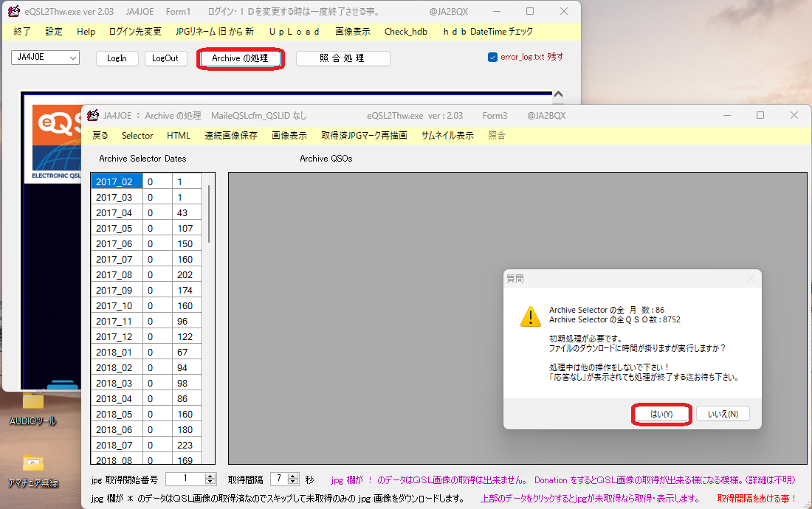Expand the JA4JOE callsign dropdown
Image resolution: width=812 pixels, height=509 pixels.
click(x=73, y=58)
